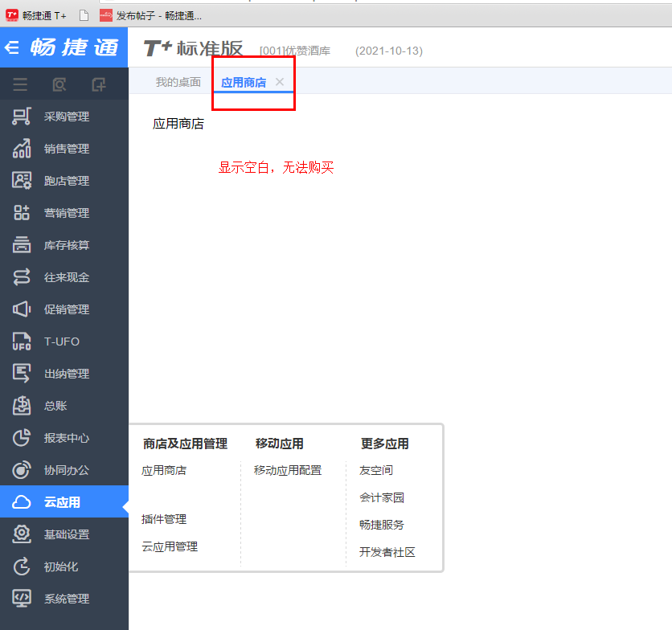Open 会计家园 in the flyout menu

pos(382,497)
